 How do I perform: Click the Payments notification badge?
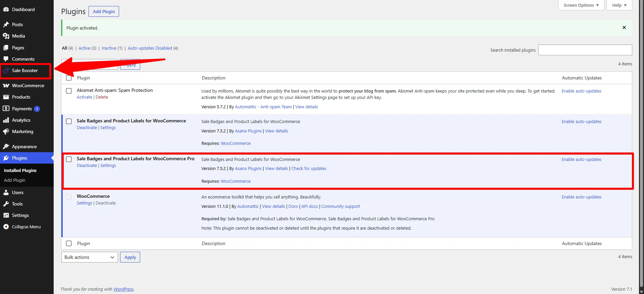tap(37, 109)
